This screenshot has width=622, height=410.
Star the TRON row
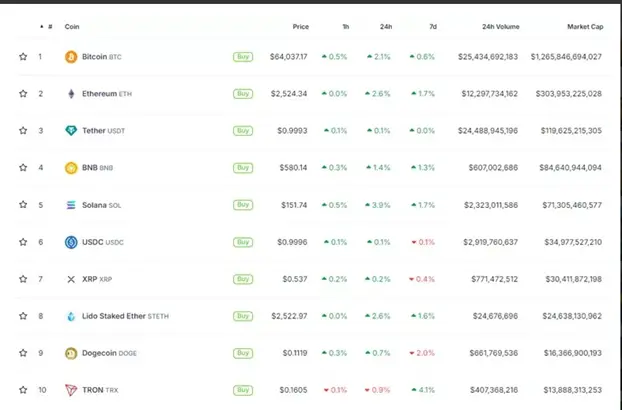pos(23,390)
